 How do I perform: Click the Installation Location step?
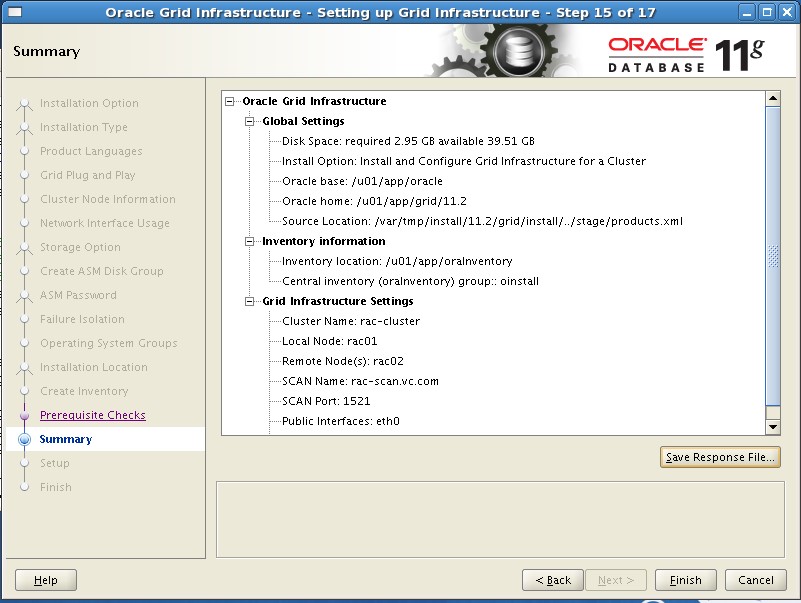click(93, 367)
